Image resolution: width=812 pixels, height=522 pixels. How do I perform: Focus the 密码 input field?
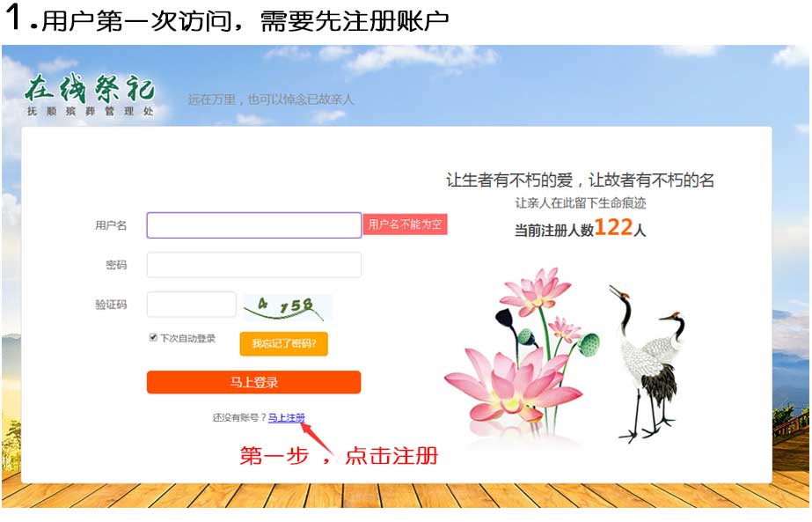253,265
